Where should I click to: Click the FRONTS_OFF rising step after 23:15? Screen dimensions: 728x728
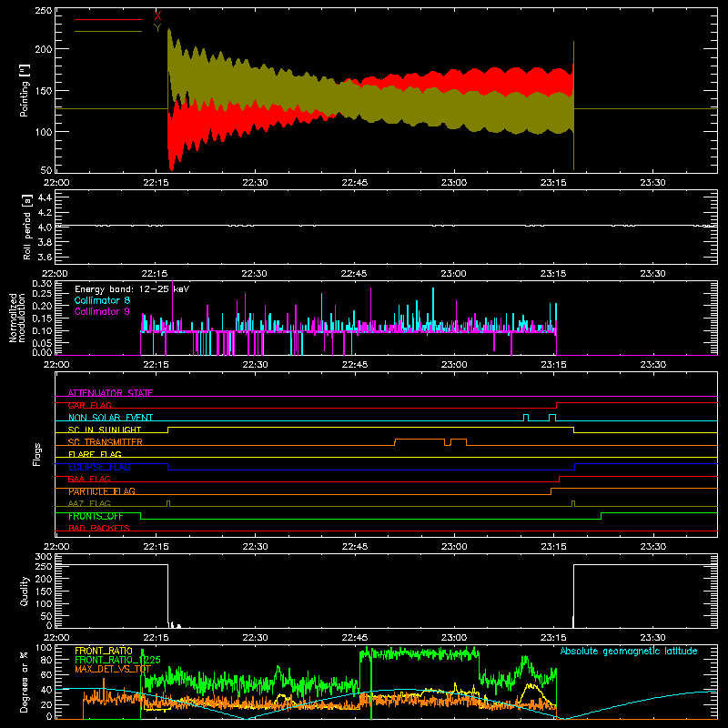(x=602, y=516)
